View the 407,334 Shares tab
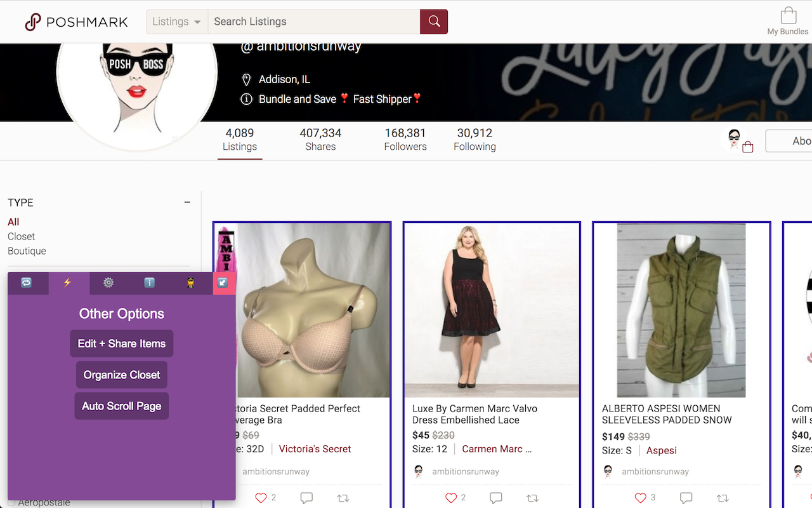The width and height of the screenshot is (812, 508). pos(320,140)
